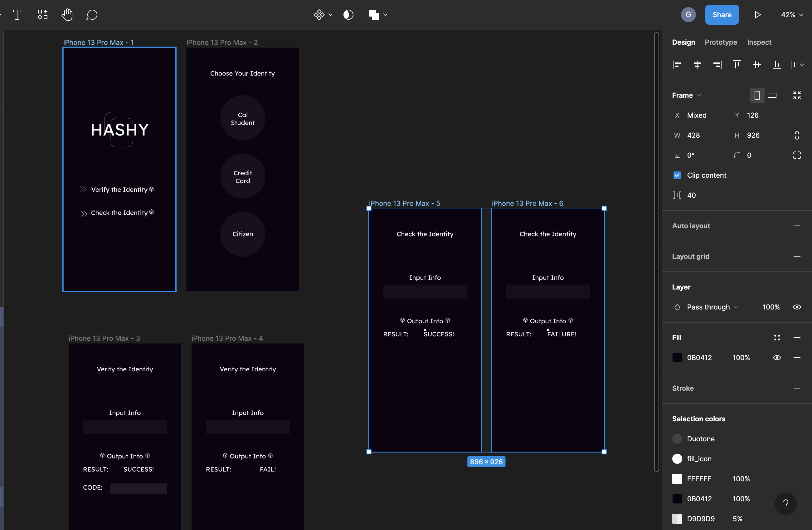Toggle the Clip content checkbox
The width and height of the screenshot is (812, 530).
tap(677, 175)
